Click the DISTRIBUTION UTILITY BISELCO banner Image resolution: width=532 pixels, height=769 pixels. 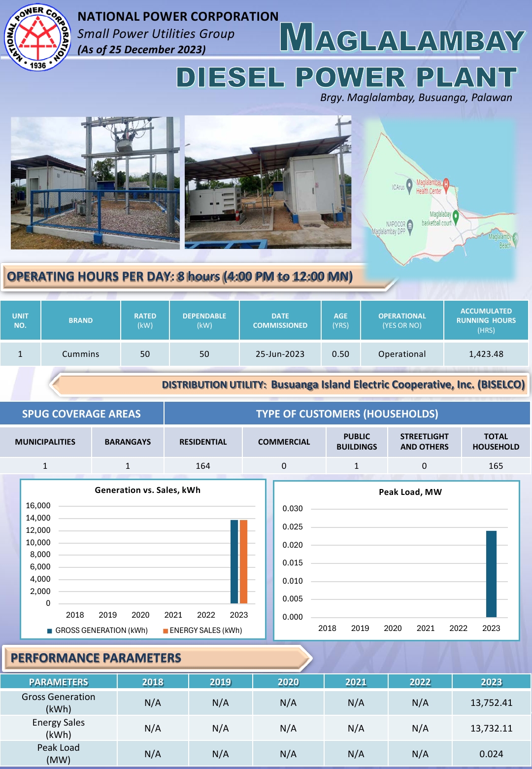click(x=291, y=384)
